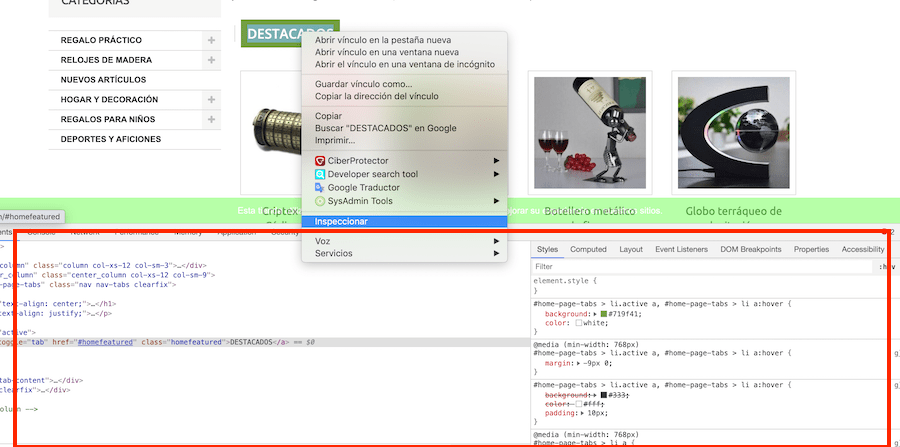This screenshot has width=900, height=447.
Task: Open the Botellero metálico product image
Action: (589, 133)
